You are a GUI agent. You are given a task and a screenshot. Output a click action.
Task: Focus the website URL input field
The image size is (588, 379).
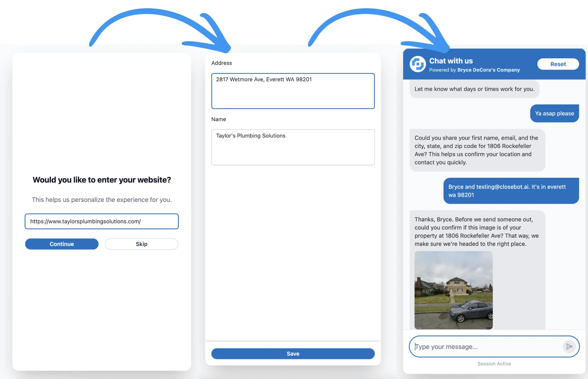click(102, 221)
